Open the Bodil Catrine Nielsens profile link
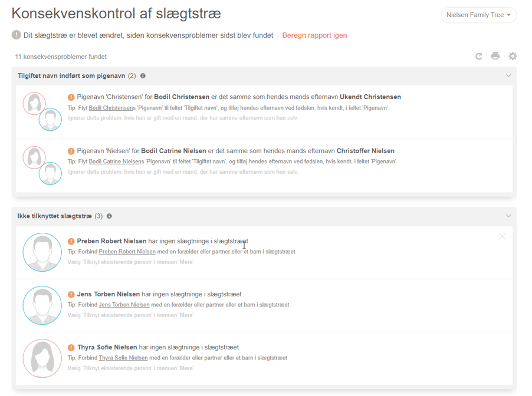532x396 pixels. point(116,161)
